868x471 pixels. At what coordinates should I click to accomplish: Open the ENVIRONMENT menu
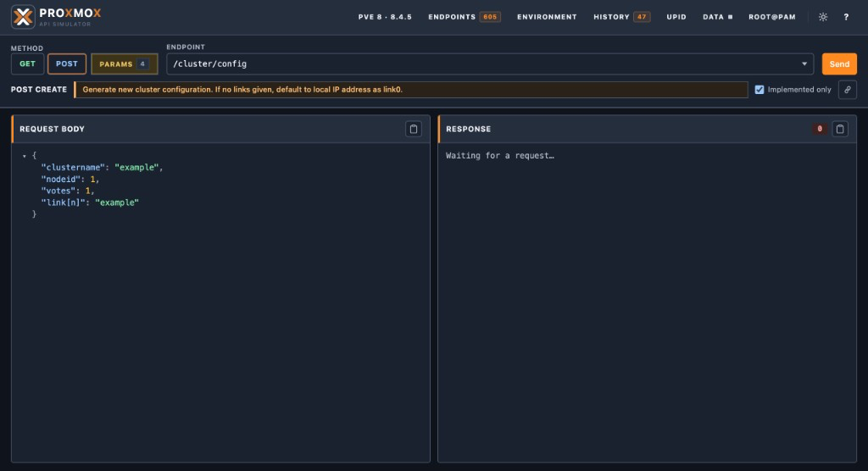(547, 17)
